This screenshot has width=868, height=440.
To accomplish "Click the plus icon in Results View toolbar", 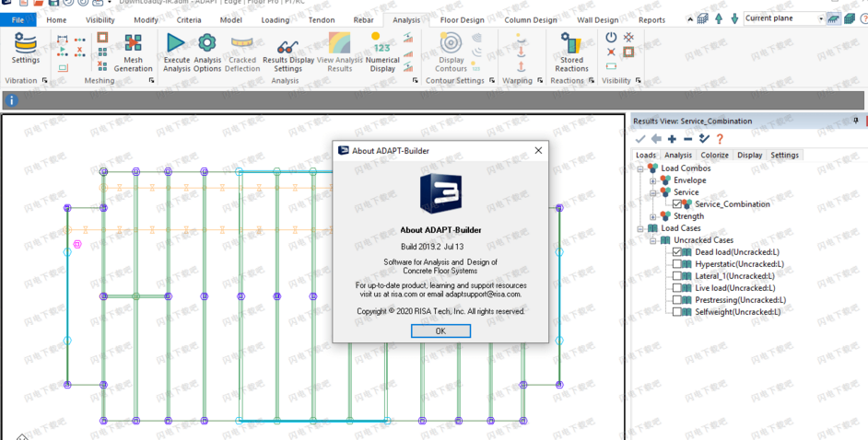I will coord(672,139).
